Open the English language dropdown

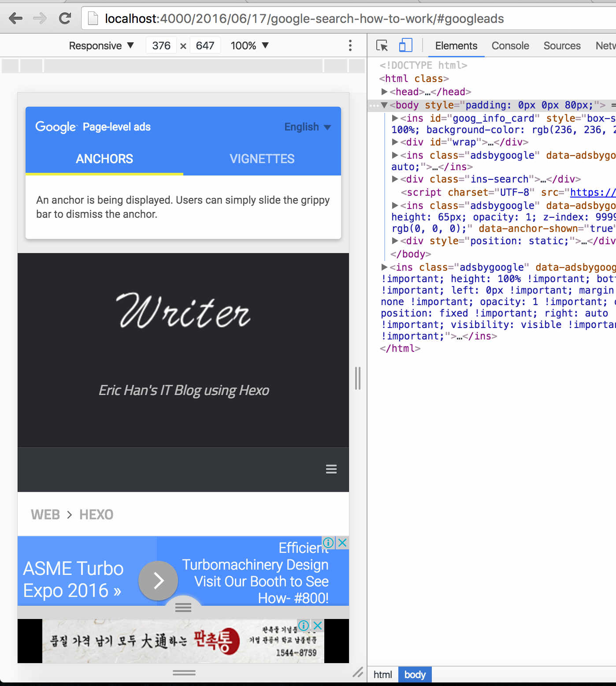[307, 127]
